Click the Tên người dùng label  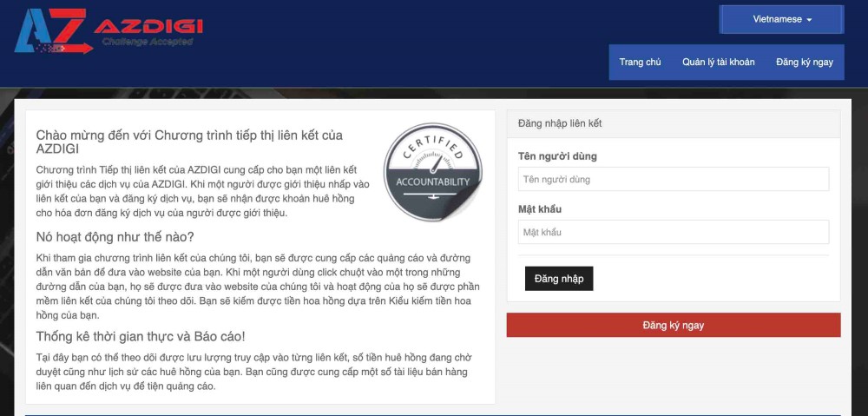pyautogui.click(x=557, y=156)
